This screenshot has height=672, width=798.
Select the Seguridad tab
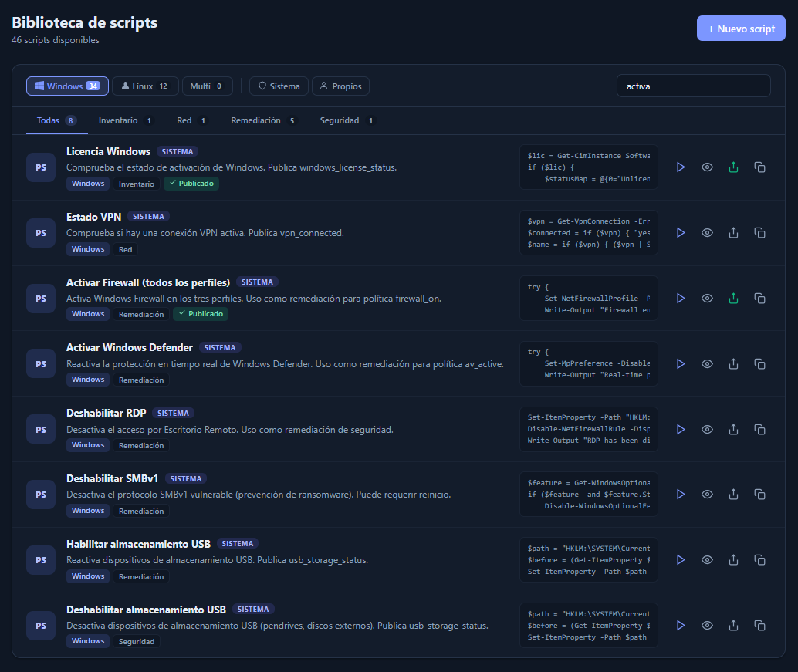(347, 121)
